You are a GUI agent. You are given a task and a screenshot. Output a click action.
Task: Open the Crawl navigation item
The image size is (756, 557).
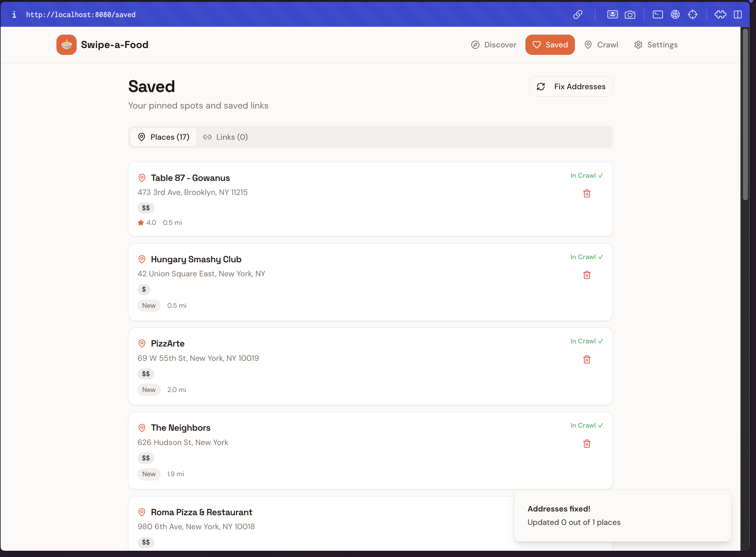[601, 45]
